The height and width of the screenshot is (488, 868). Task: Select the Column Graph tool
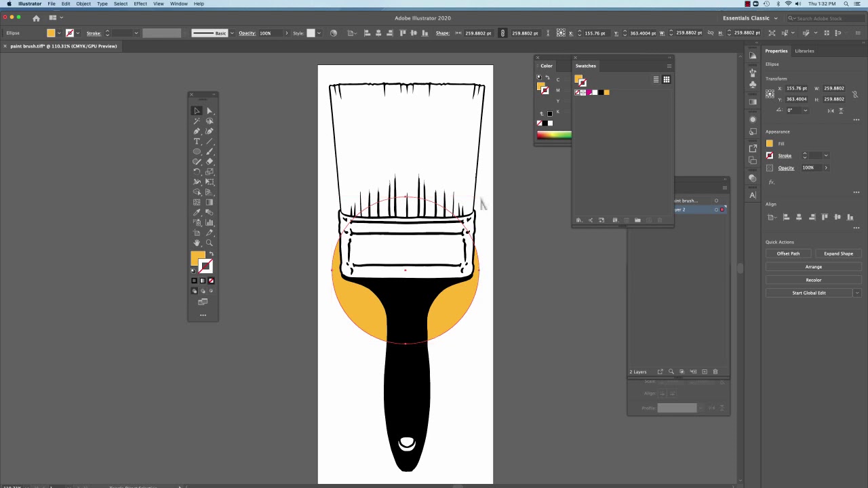point(209,222)
